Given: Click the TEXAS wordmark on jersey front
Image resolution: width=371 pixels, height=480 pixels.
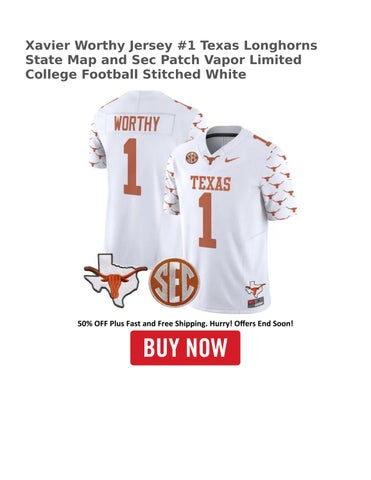Looking at the screenshot, I should click(x=211, y=183).
